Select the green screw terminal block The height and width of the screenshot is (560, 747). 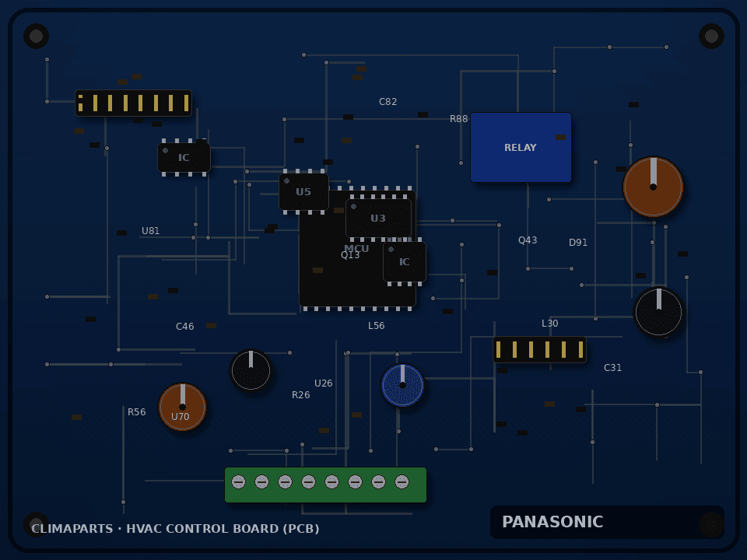(325, 485)
